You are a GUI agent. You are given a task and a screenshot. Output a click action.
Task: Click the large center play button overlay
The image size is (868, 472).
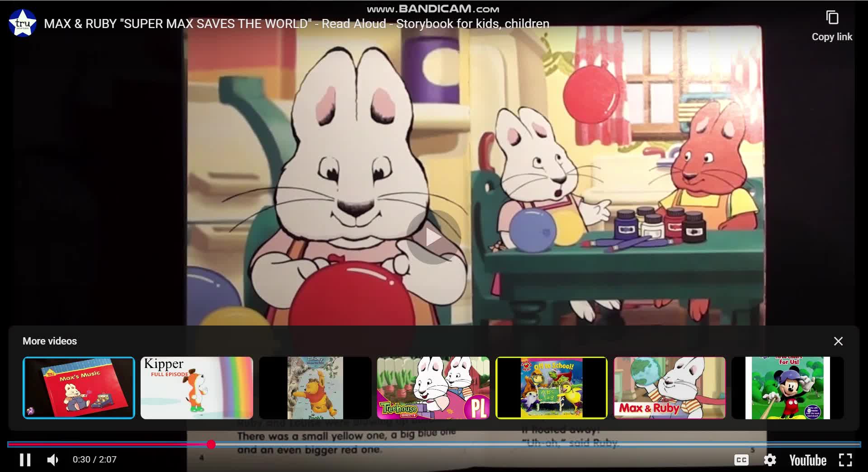click(433, 237)
